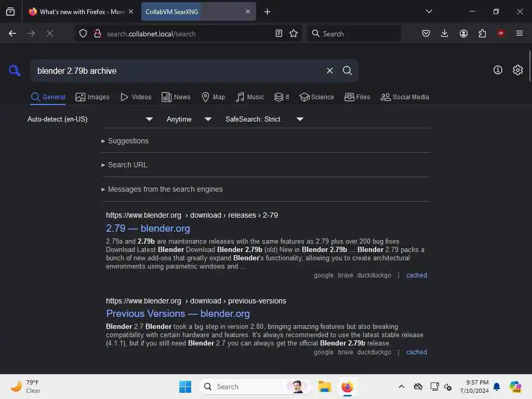Expand the Suggestions section
Screen dimensions: 532x399
[x=125, y=141]
